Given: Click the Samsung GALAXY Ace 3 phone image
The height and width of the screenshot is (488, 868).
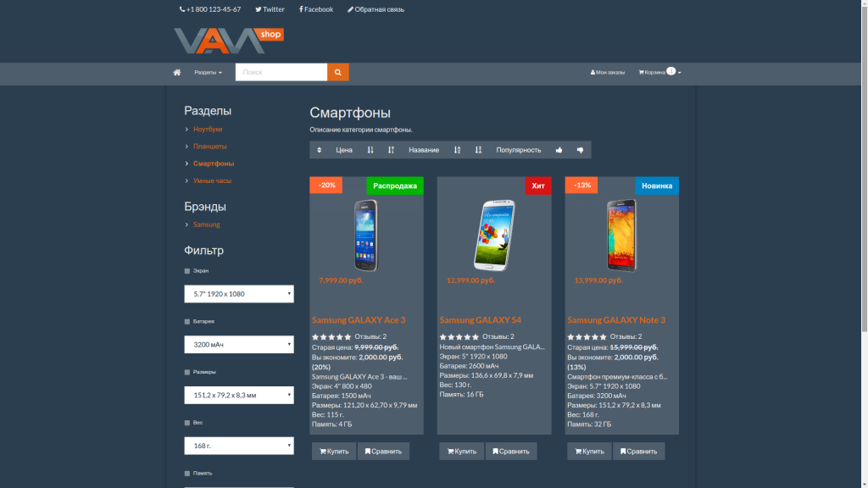Looking at the screenshot, I should (366, 236).
